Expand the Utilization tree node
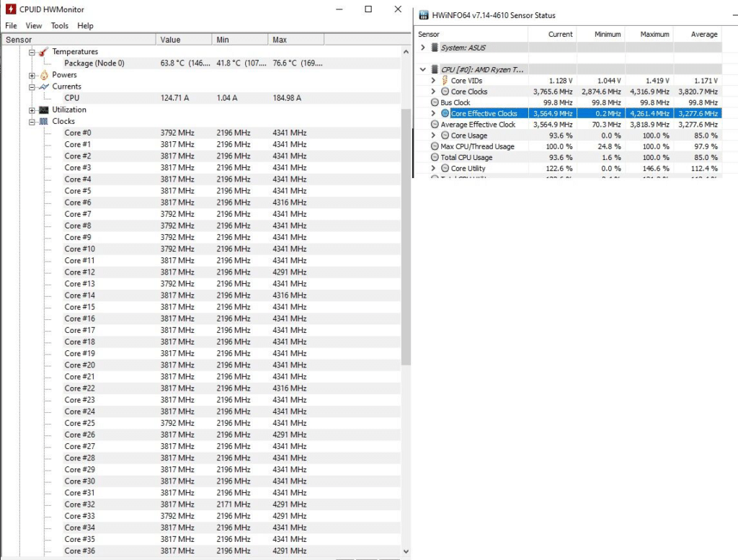Image resolution: width=738 pixels, height=560 pixels. click(x=32, y=110)
